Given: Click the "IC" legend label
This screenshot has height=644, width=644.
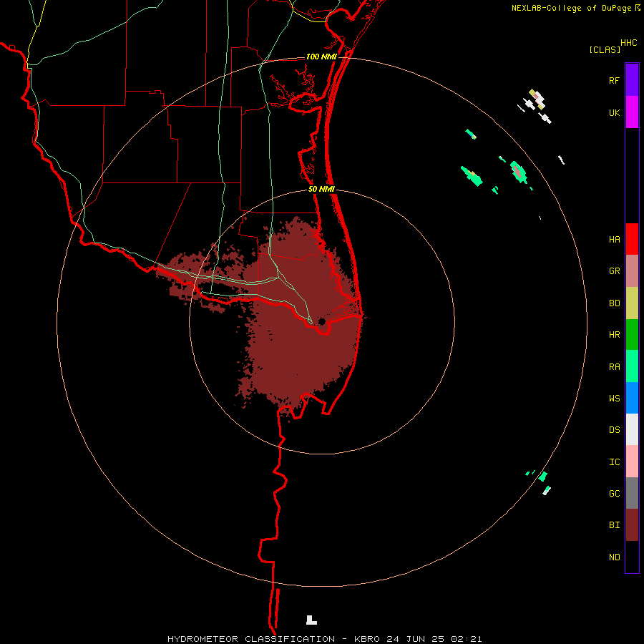Looking at the screenshot, I should coord(614,462).
